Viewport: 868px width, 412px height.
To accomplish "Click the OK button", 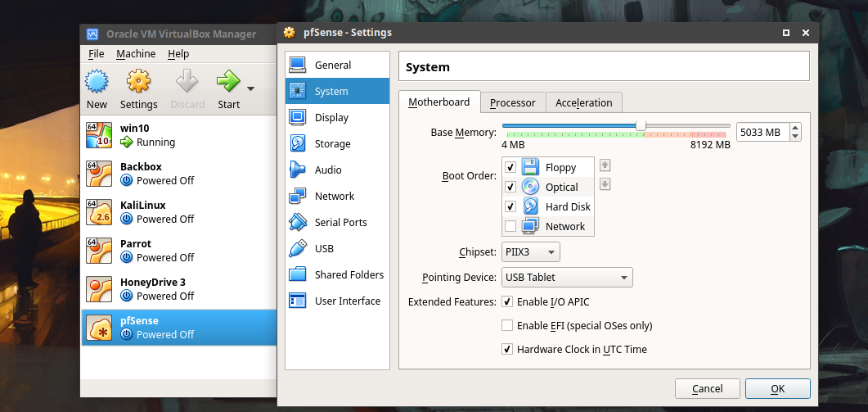I will coord(778,389).
